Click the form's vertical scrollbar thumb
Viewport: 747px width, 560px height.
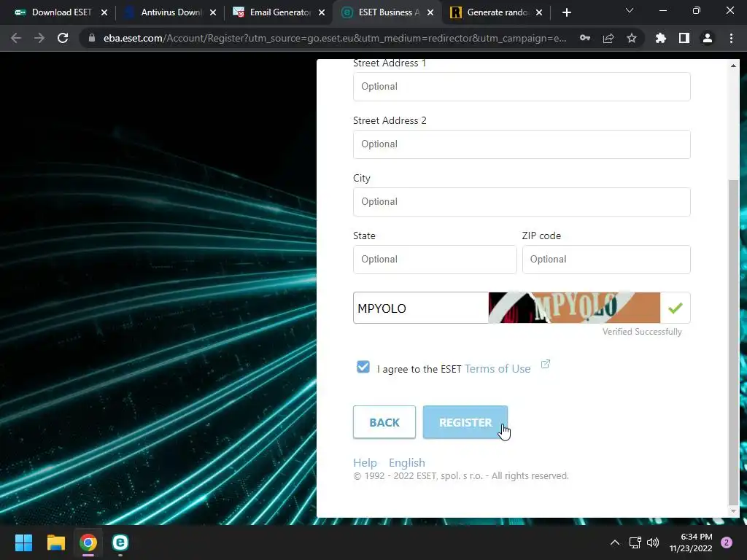733,343
